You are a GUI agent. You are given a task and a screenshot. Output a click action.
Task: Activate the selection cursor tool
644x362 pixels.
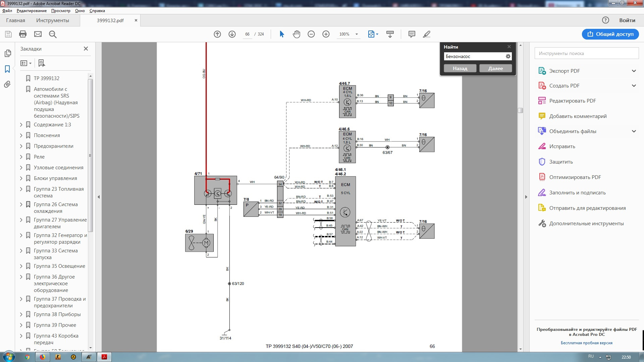(x=282, y=34)
